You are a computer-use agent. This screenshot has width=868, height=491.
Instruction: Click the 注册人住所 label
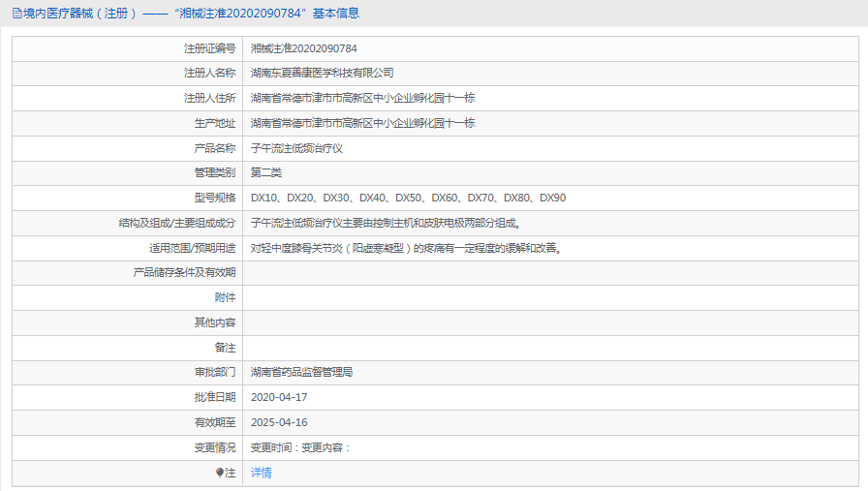pyautogui.click(x=210, y=98)
